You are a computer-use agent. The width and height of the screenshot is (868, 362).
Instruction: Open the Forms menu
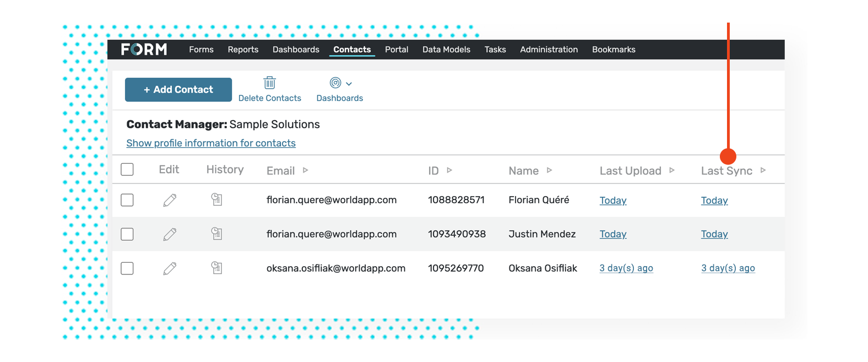tap(201, 50)
